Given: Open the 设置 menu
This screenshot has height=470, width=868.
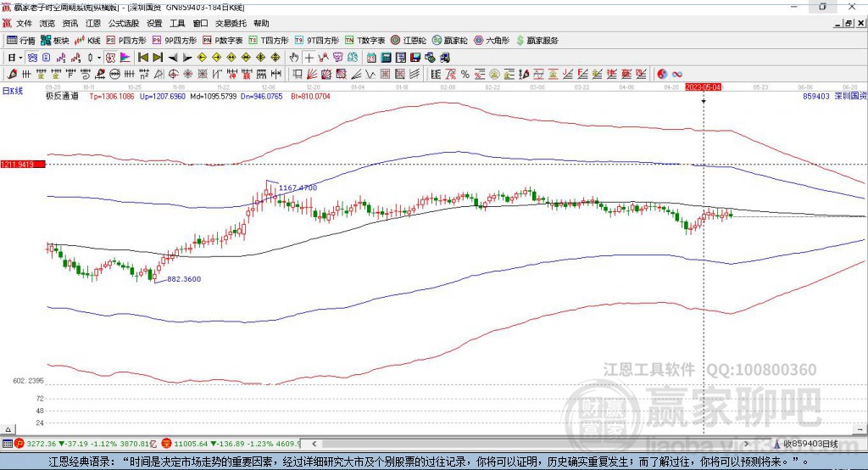Looking at the screenshot, I should click(x=154, y=23).
